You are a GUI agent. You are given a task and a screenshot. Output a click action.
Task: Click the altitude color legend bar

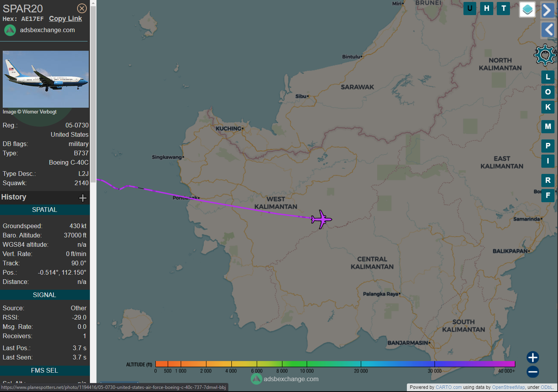[x=335, y=364]
